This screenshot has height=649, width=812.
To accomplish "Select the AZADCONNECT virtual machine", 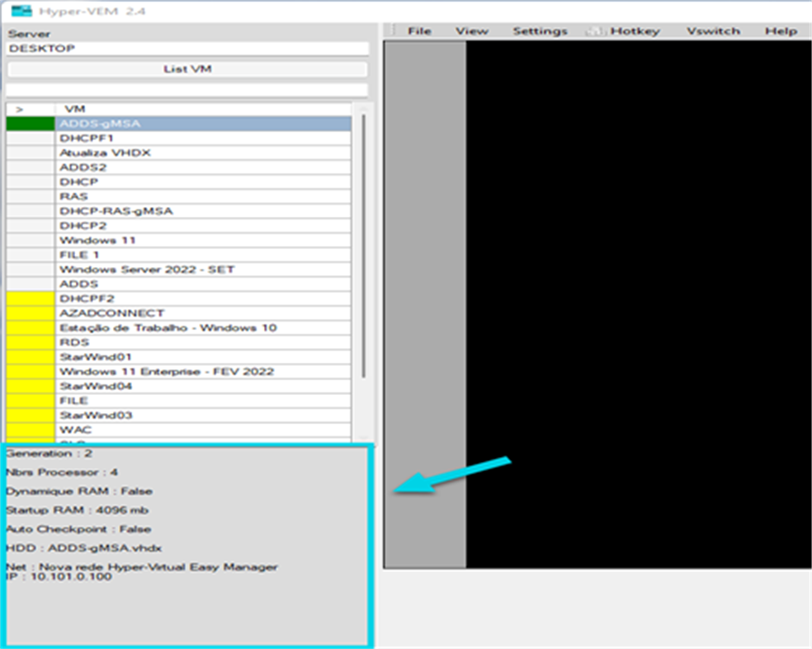I will click(203, 313).
